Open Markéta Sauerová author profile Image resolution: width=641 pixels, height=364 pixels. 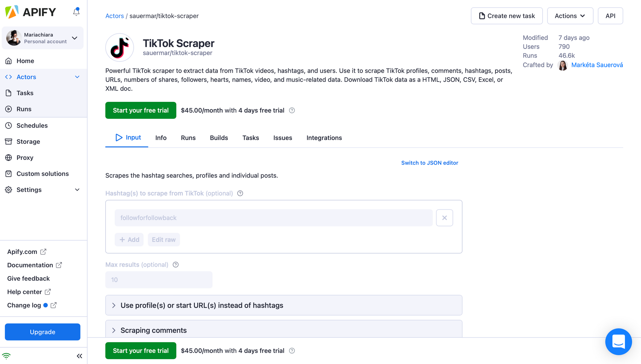point(597,65)
